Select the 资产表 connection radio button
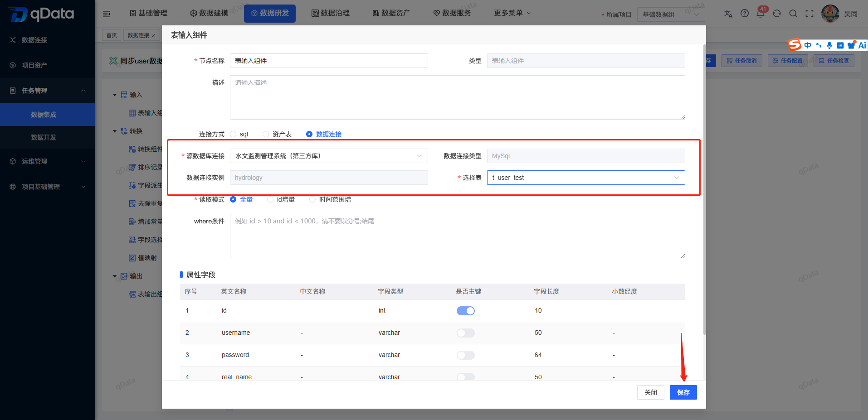The image size is (868, 420). click(266, 134)
